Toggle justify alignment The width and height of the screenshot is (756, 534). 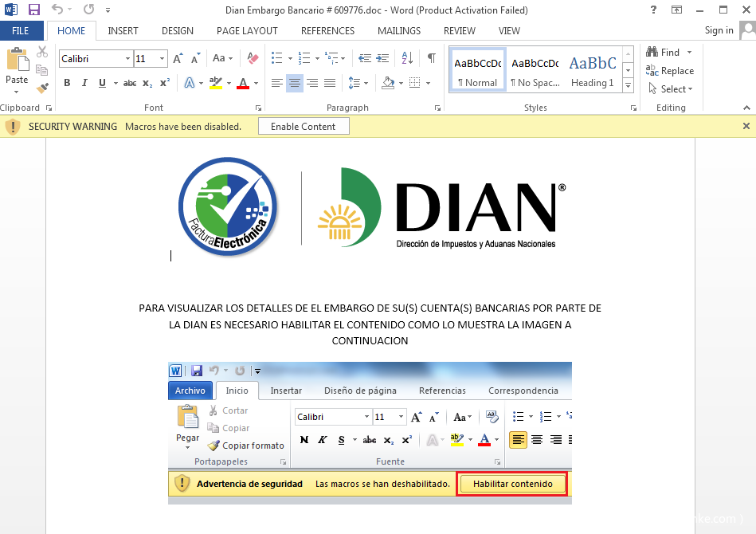330,83
